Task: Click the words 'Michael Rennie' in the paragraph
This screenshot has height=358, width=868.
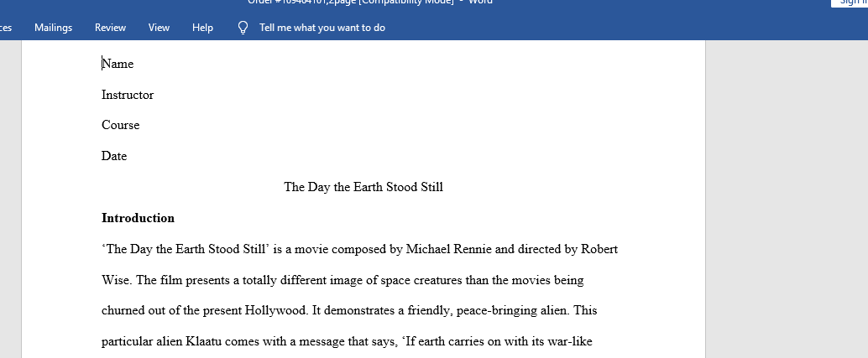Action: tap(449, 249)
